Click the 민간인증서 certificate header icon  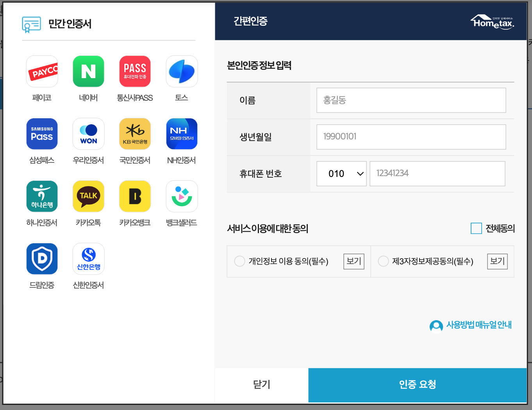click(32, 24)
